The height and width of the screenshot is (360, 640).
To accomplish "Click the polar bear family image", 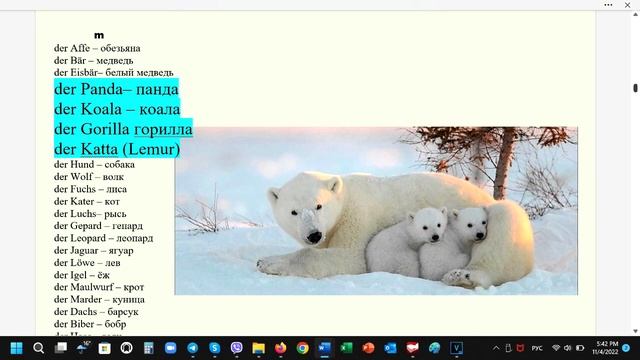I will click(x=376, y=211).
